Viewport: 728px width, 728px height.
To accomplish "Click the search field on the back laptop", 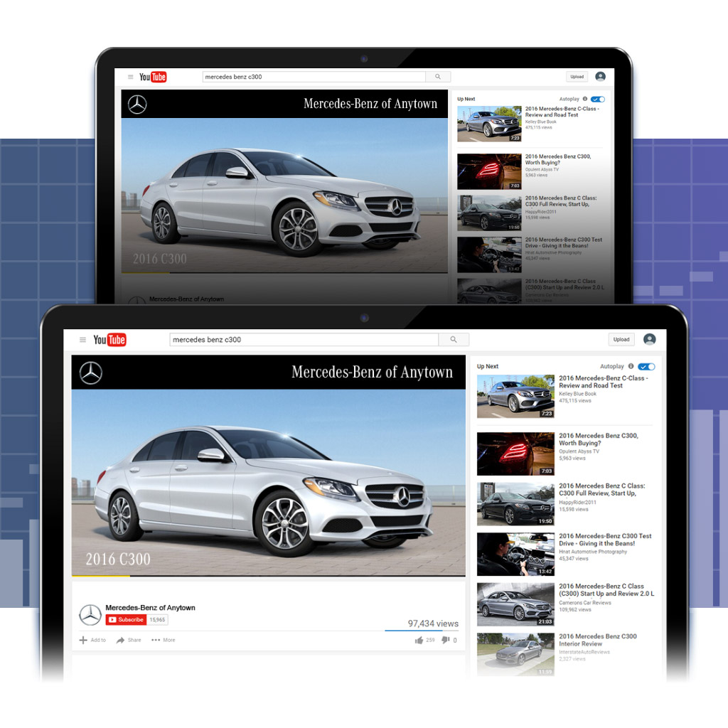I will pyautogui.click(x=314, y=77).
